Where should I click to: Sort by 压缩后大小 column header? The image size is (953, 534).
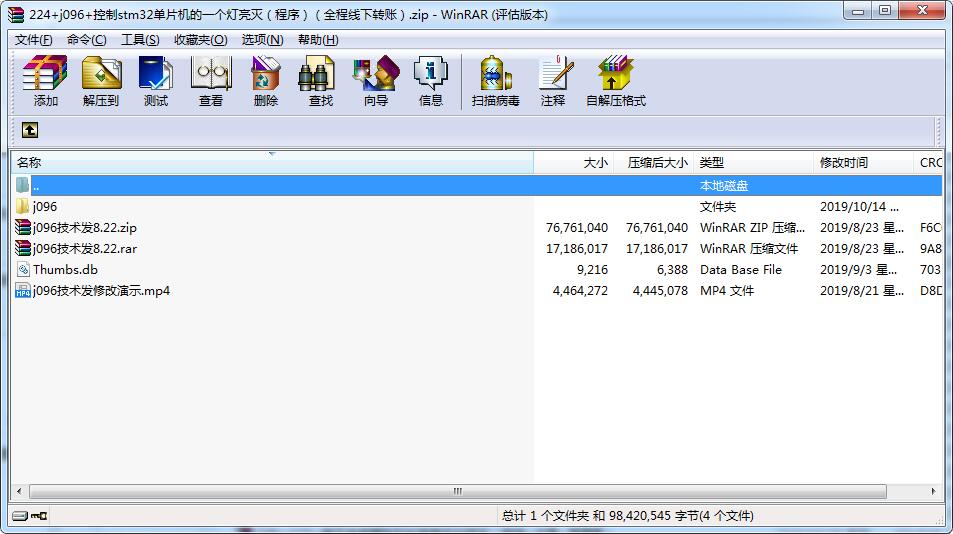pyautogui.click(x=653, y=163)
